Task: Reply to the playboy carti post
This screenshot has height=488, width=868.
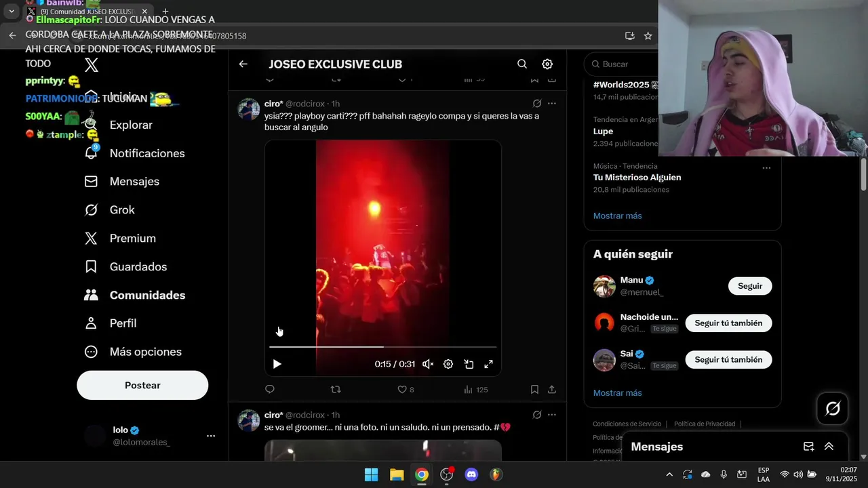Action: [x=270, y=389]
